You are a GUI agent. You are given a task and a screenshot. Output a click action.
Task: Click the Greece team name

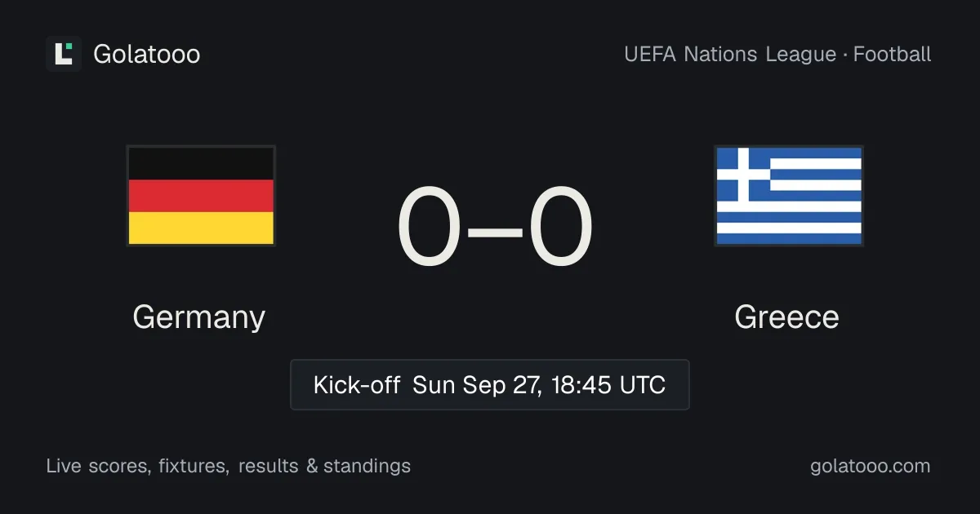coord(786,317)
